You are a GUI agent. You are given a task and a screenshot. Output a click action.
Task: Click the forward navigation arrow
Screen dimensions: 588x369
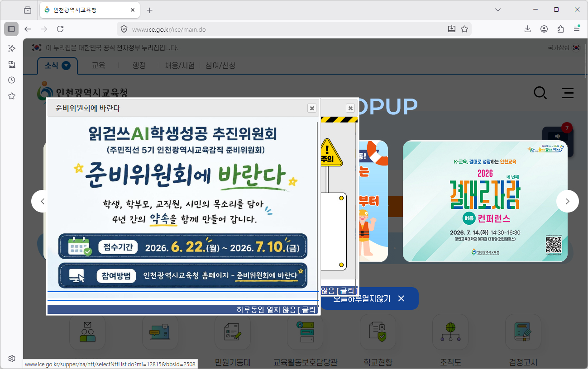pyautogui.click(x=44, y=29)
